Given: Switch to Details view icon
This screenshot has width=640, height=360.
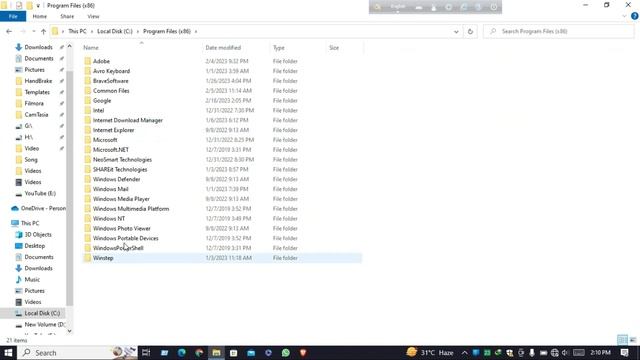Looking at the screenshot, I should pyautogui.click(x=622, y=340).
